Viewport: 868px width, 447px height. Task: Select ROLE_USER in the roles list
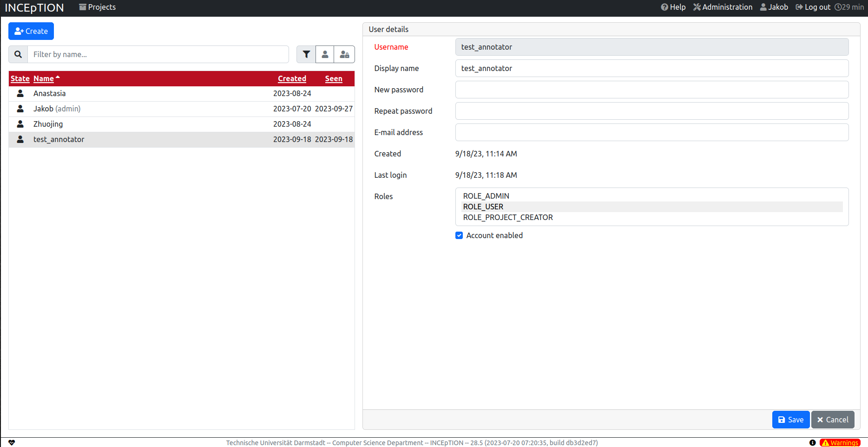tap(652, 207)
